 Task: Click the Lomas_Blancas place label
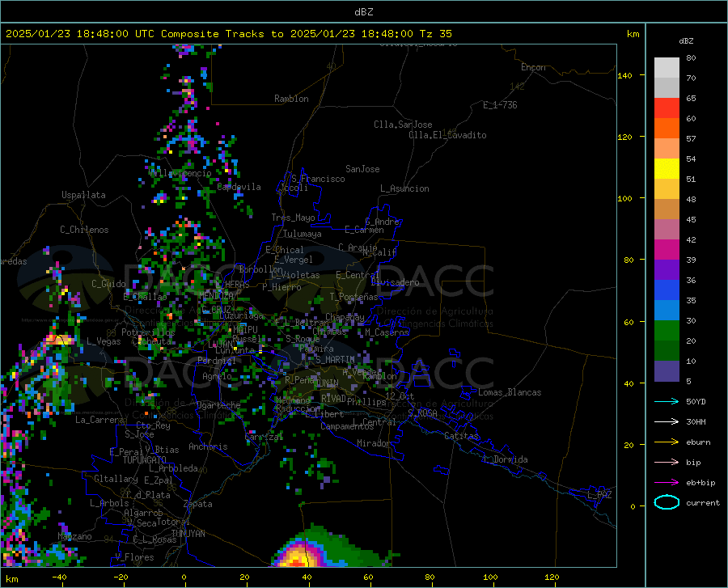510,392
